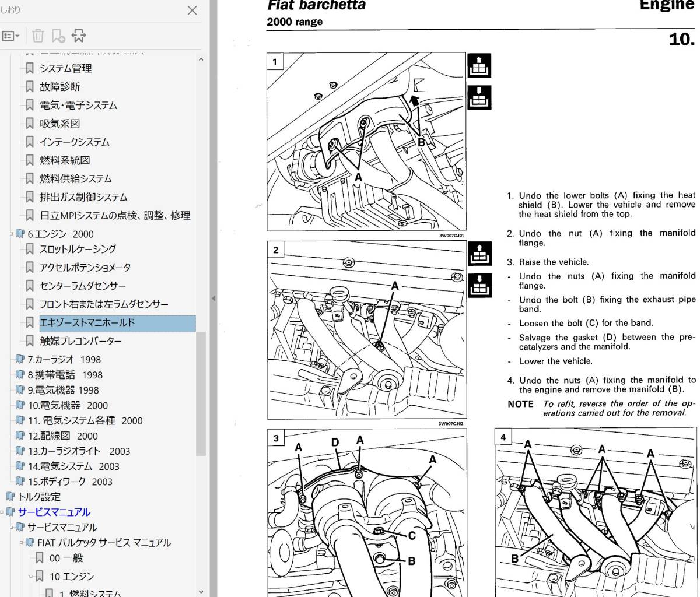Go to the 吸気系図 bookmark
The width and height of the screenshot is (700, 597).
[60, 124]
